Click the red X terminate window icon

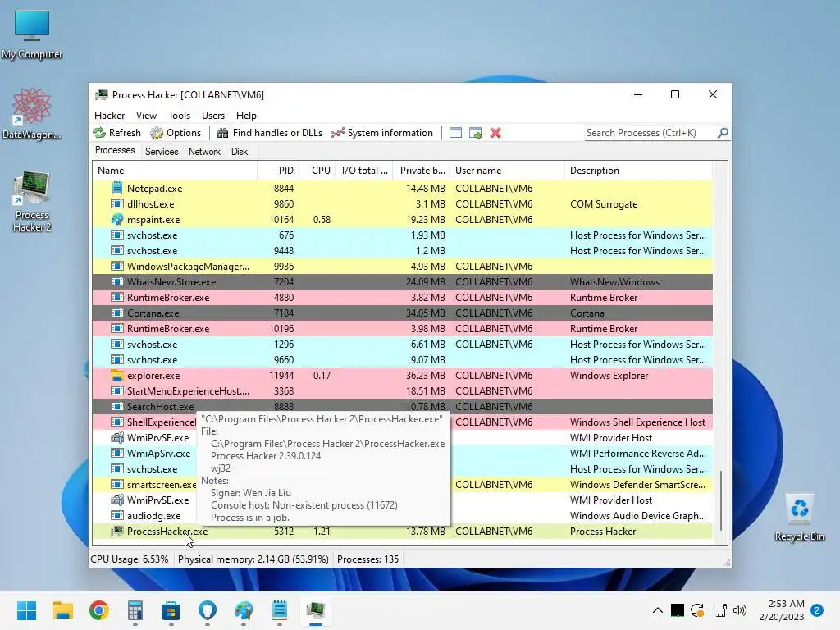495,133
